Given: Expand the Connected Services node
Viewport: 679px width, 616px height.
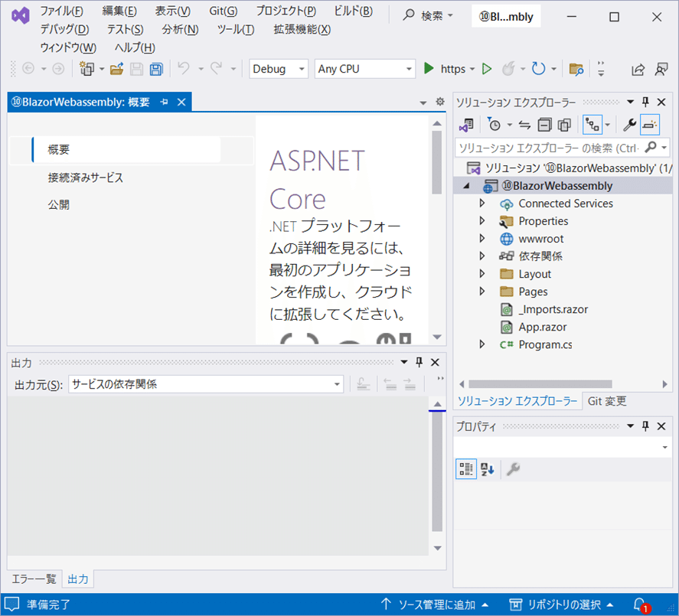Looking at the screenshot, I should 482,203.
